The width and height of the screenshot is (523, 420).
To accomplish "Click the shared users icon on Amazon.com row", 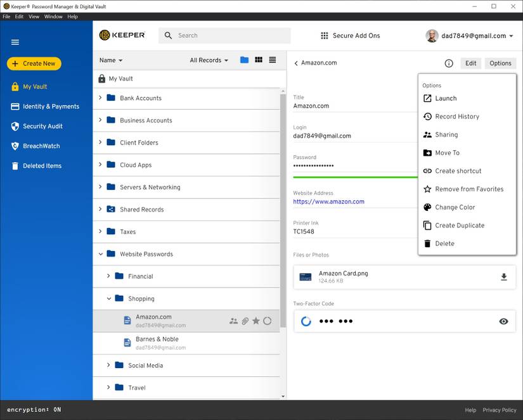I will coord(233,321).
